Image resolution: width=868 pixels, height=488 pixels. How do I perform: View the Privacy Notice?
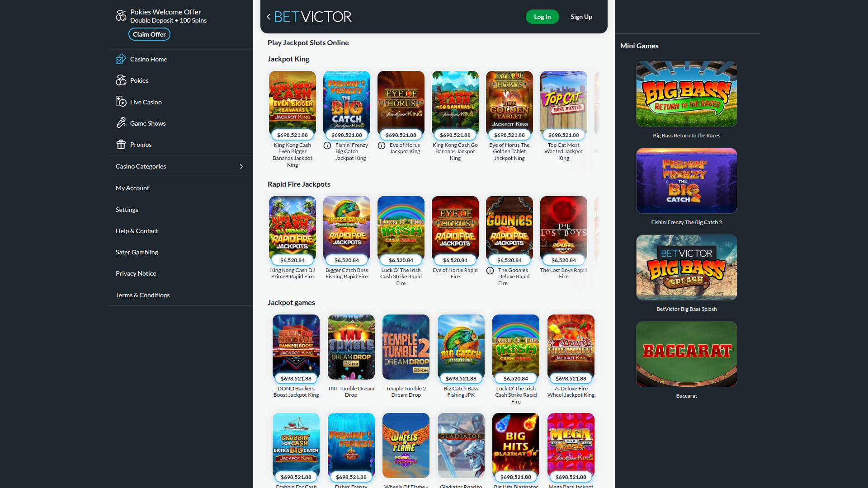click(x=136, y=273)
